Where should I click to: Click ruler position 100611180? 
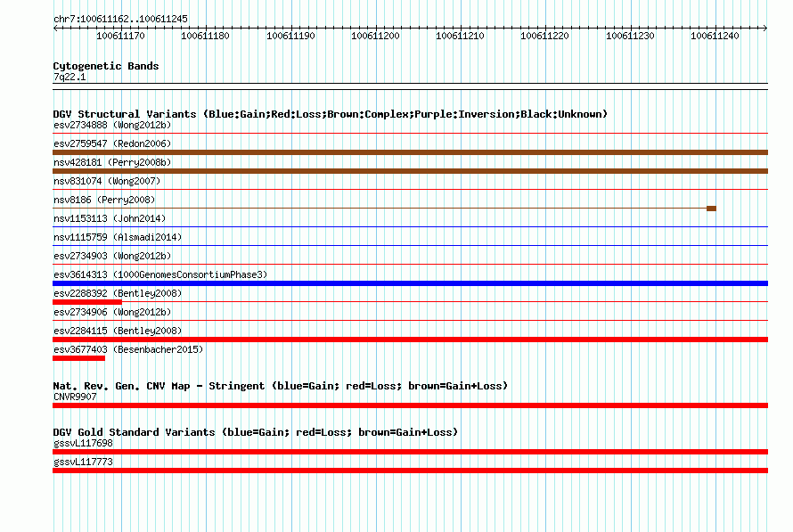click(205, 36)
